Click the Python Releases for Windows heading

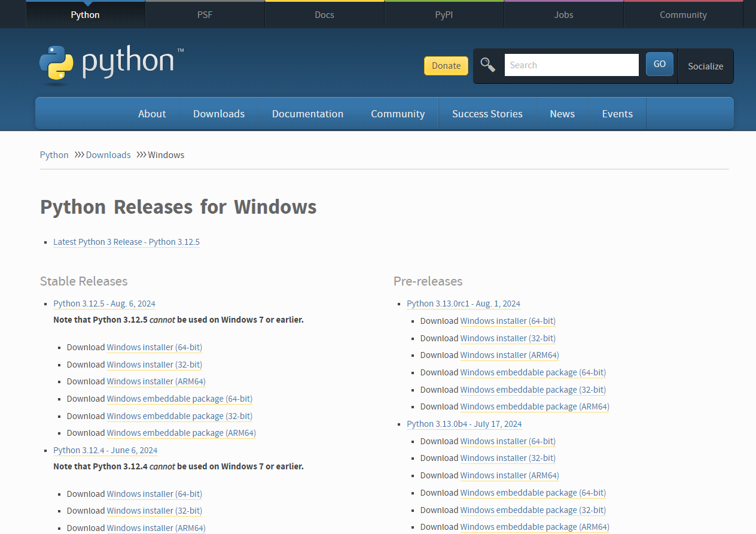(x=178, y=207)
